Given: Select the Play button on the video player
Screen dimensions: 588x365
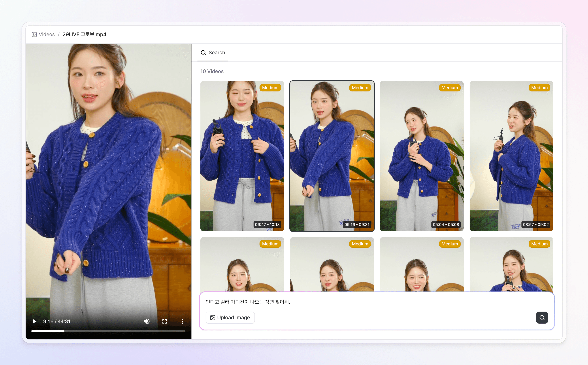Looking at the screenshot, I should coord(34,321).
